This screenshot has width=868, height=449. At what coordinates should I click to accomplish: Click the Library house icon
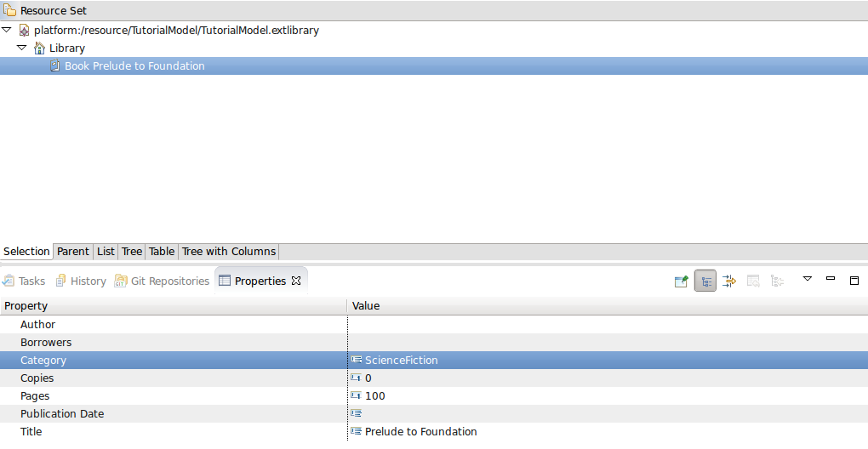pyautogui.click(x=39, y=48)
